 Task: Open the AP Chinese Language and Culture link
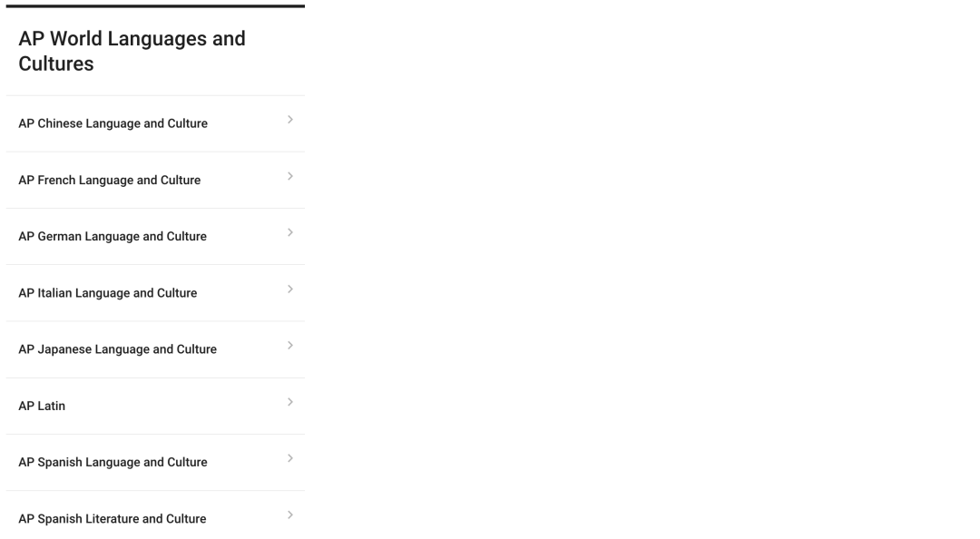click(113, 123)
